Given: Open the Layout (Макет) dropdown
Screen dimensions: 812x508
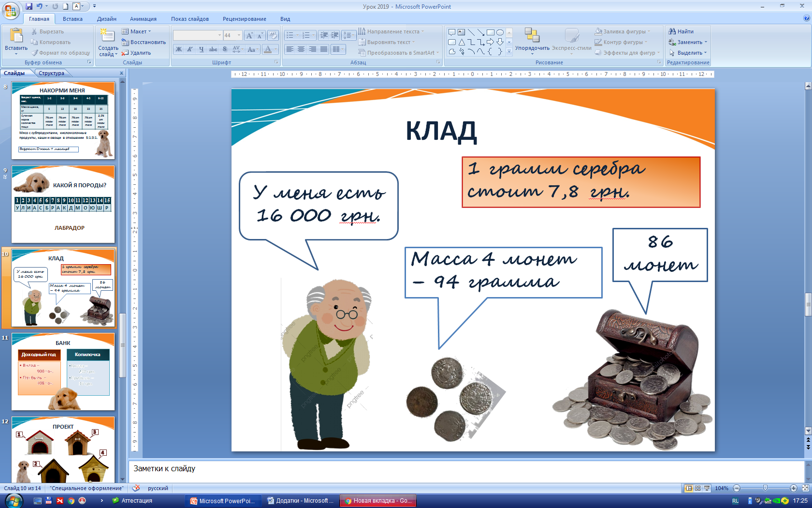Looking at the screenshot, I should tap(136, 31).
